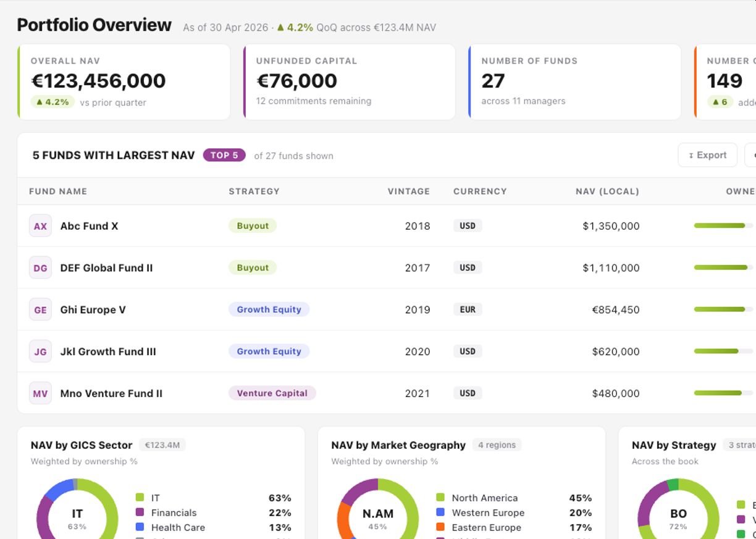
Task: Click the AX avatar for Abc Fund X
Action: (40, 226)
